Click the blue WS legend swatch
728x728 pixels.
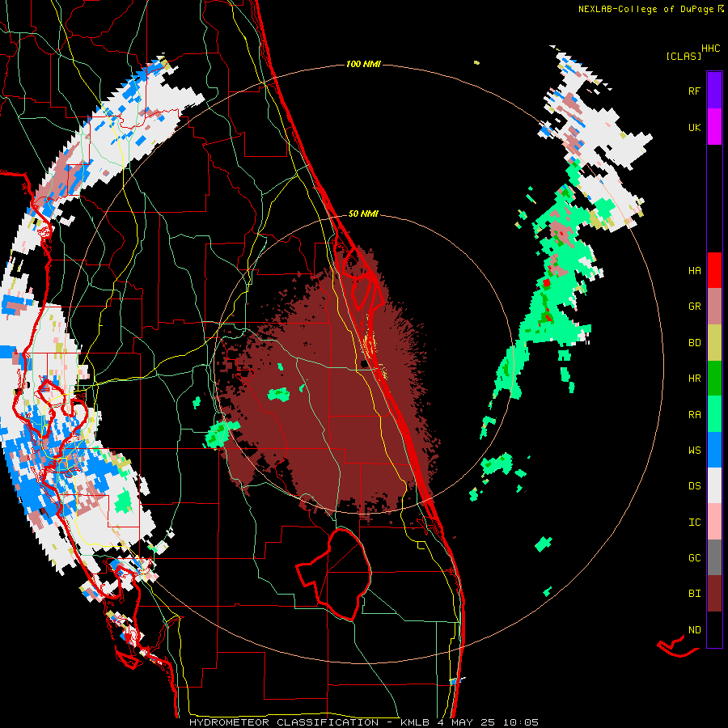(714, 450)
